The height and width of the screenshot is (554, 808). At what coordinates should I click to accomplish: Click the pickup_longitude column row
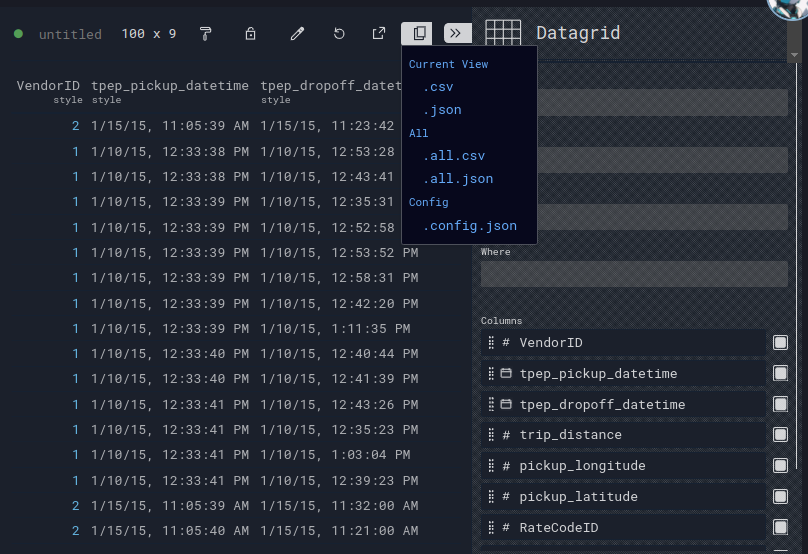pos(623,466)
